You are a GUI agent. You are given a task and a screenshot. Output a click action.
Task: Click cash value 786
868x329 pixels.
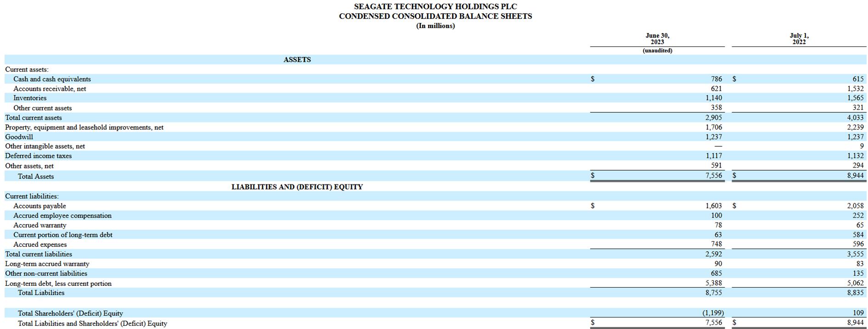point(716,79)
